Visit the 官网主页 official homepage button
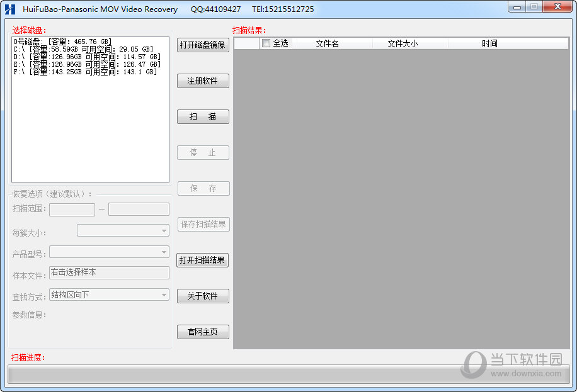The height and width of the screenshot is (392, 577). click(x=203, y=332)
